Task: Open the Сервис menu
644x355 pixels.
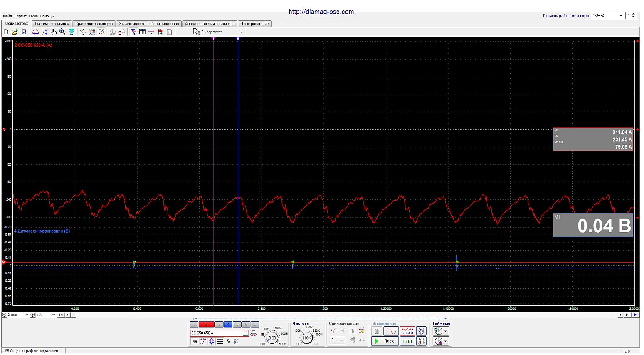Action: coord(20,16)
